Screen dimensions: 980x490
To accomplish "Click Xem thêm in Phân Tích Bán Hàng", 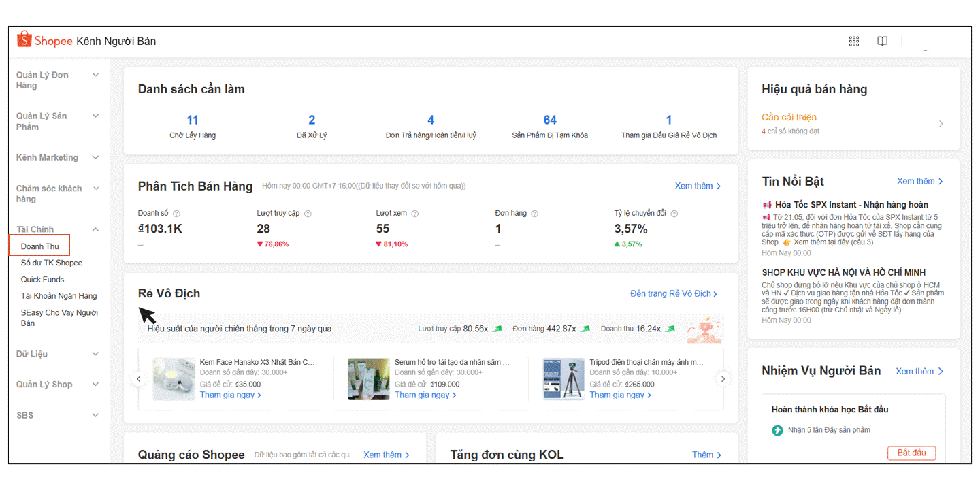I will (698, 186).
